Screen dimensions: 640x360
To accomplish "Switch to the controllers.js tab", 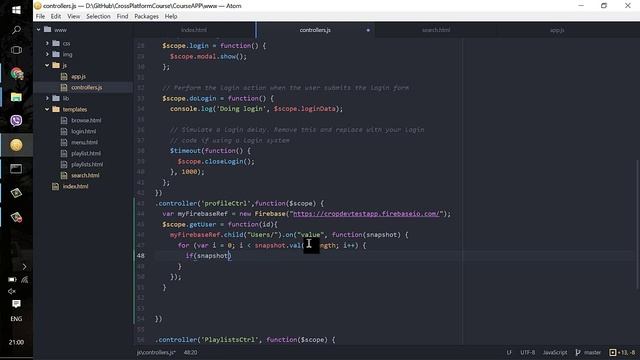I will click(315, 30).
